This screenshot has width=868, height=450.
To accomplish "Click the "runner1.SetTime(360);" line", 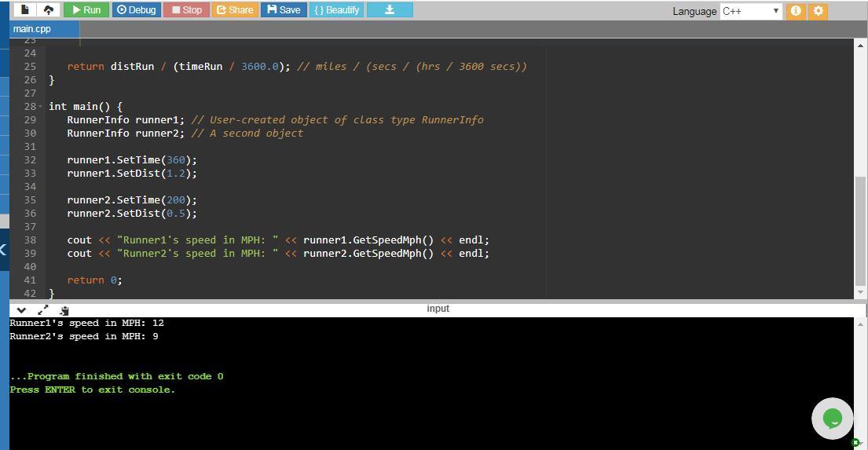I will 132,160.
